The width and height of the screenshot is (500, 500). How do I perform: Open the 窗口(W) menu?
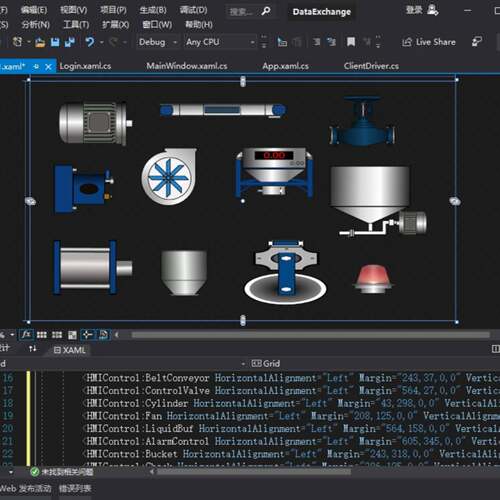click(157, 25)
